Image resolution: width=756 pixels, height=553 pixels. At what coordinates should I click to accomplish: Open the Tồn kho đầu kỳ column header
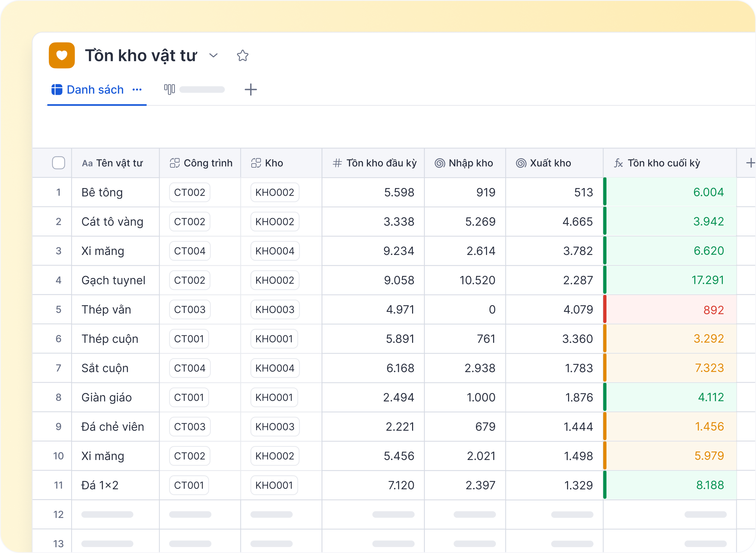(381, 163)
